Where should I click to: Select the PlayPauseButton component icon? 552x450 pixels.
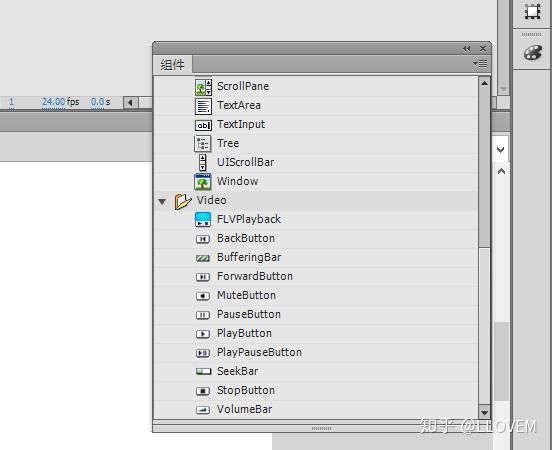(203, 353)
